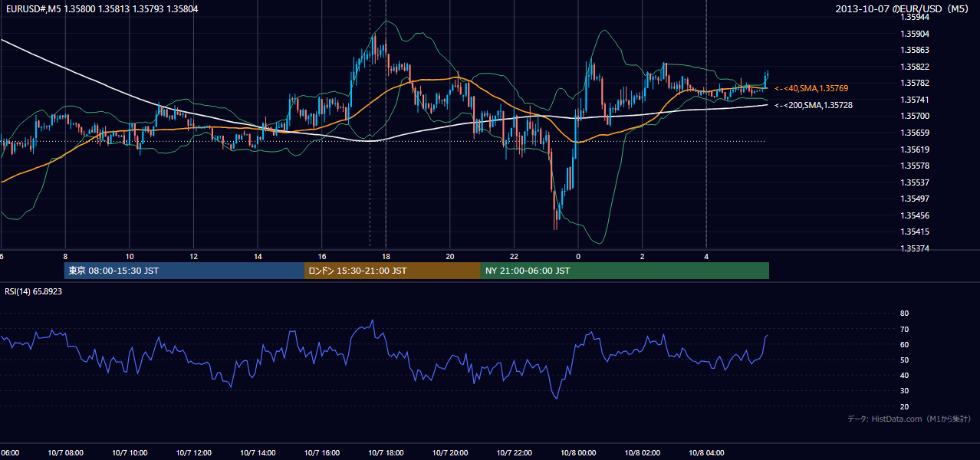Click hour 22 tick under price chart

(x=514, y=256)
